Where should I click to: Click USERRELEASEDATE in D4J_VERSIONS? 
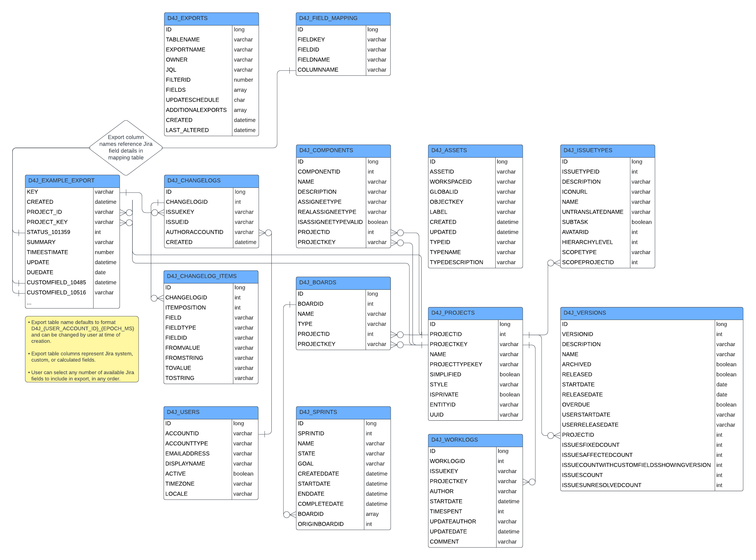[x=651, y=425]
